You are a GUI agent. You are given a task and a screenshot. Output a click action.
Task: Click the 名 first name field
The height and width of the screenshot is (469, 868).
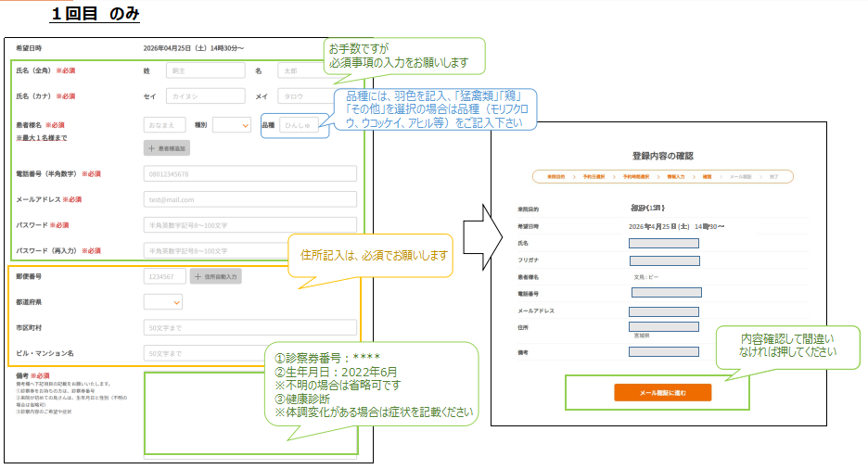(x=300, y=70)
